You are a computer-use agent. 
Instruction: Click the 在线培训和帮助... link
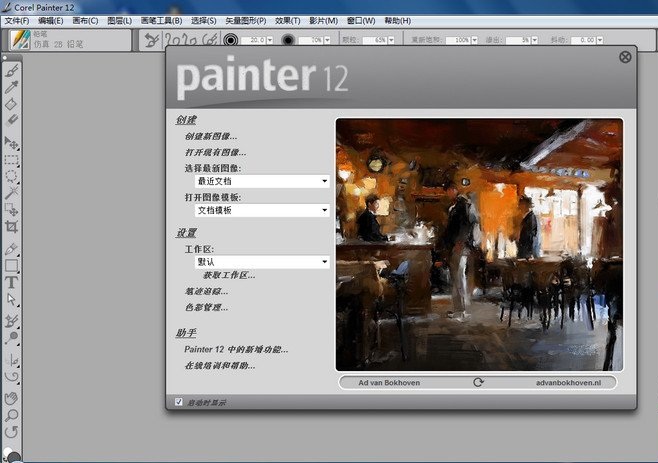click(x=220, y=366)
